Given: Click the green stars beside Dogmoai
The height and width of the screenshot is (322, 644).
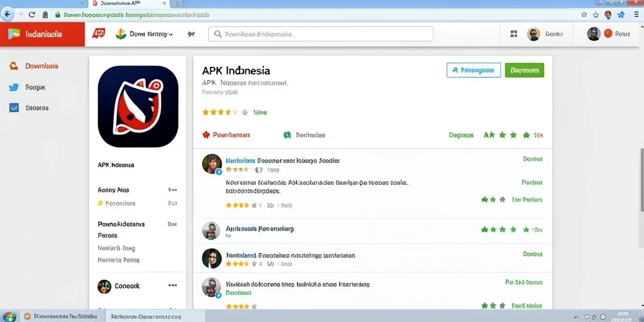Looking at the screenshot, I should [x=507, y=135].
